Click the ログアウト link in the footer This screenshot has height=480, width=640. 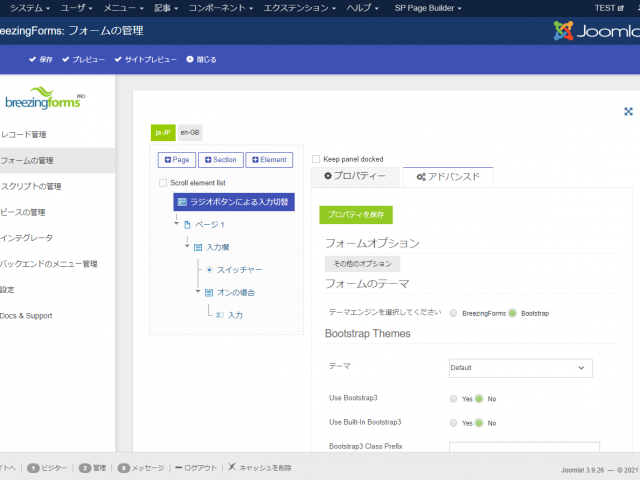[x=196, y=468]
